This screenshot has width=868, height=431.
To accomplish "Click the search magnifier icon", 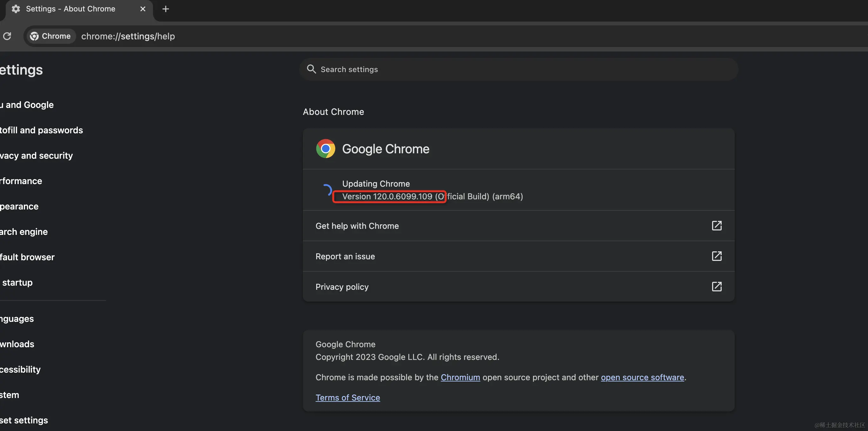I will pyautogui.click(x=311, y=69).
